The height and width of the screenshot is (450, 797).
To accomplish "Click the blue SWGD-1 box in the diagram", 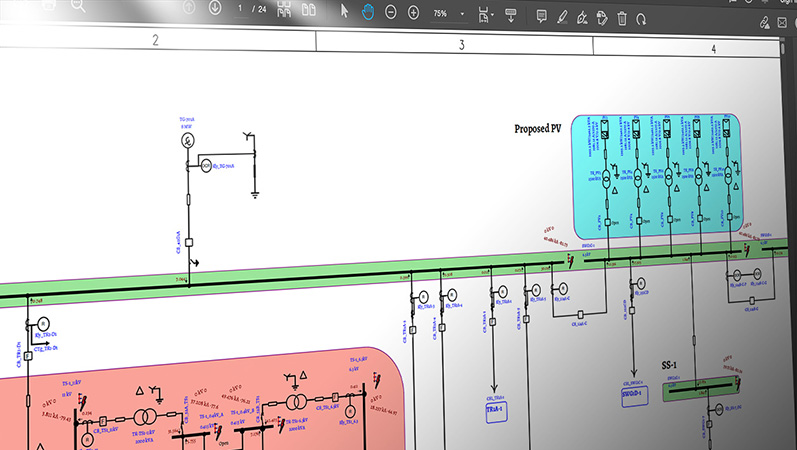I will tap(634, 395).
